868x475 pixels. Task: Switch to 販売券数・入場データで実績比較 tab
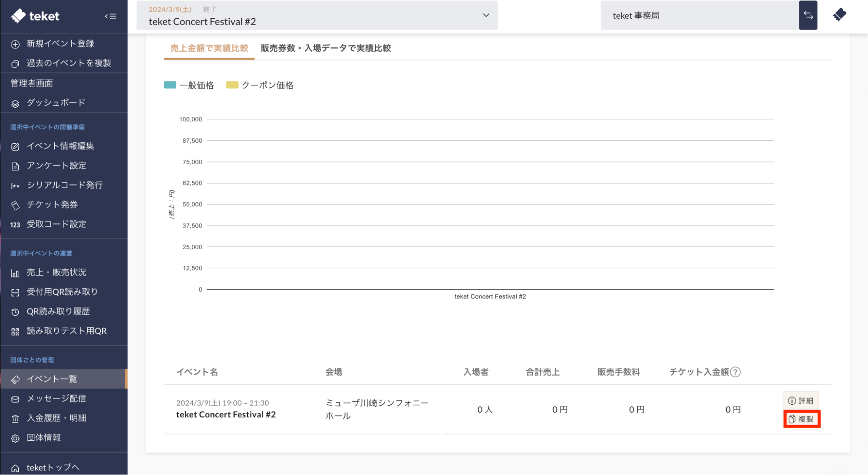(x=326, y=48)
